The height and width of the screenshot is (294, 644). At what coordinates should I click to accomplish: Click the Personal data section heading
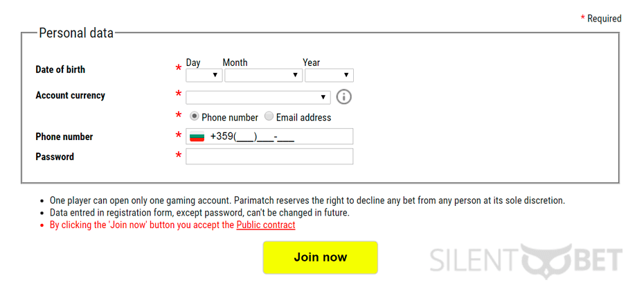pos(76,33)
